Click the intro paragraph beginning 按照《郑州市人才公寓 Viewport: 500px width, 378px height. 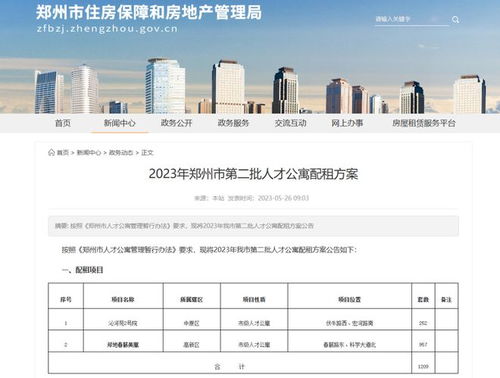pyautogui.click(x=209, y=250)
